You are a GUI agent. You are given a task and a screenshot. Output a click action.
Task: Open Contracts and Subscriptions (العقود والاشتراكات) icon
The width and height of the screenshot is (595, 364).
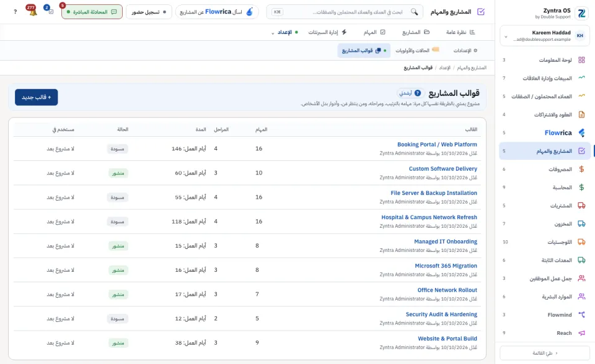click(x=581, y=115)
